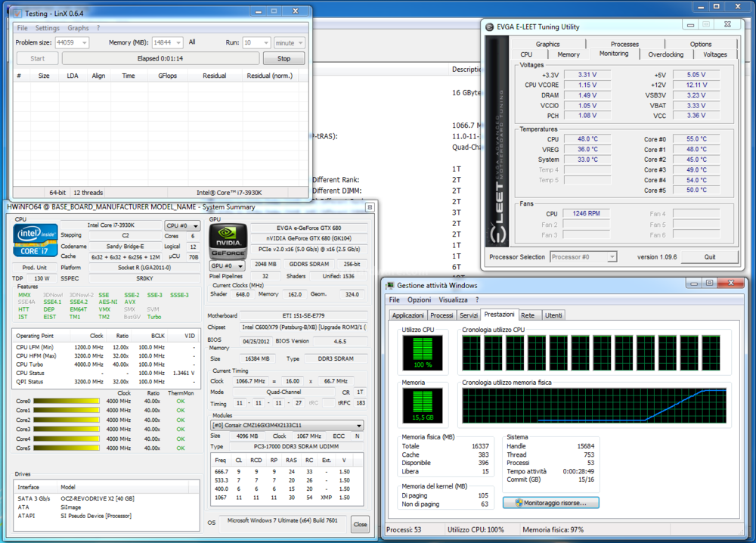Click the Memoria 15,5 GB gauge
The height and width of the screenshot is (543, 756).
pyautogui.click(x=423, y=405)
